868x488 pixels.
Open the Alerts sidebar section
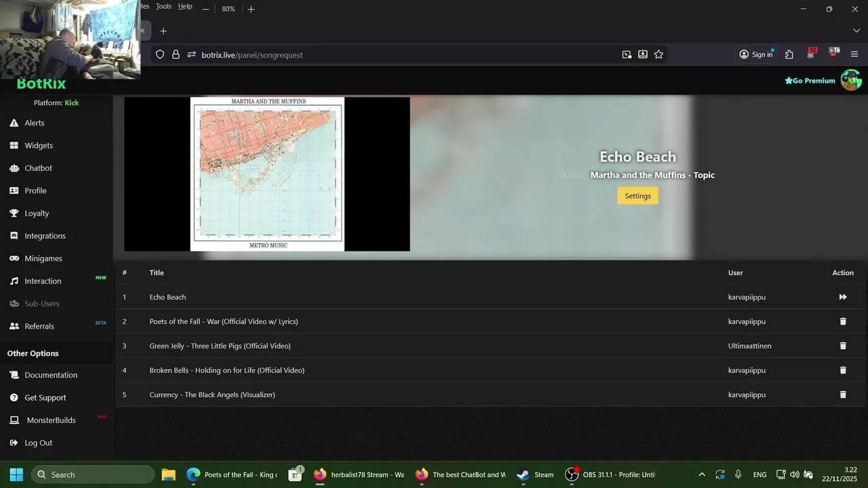tap(35, 123)
